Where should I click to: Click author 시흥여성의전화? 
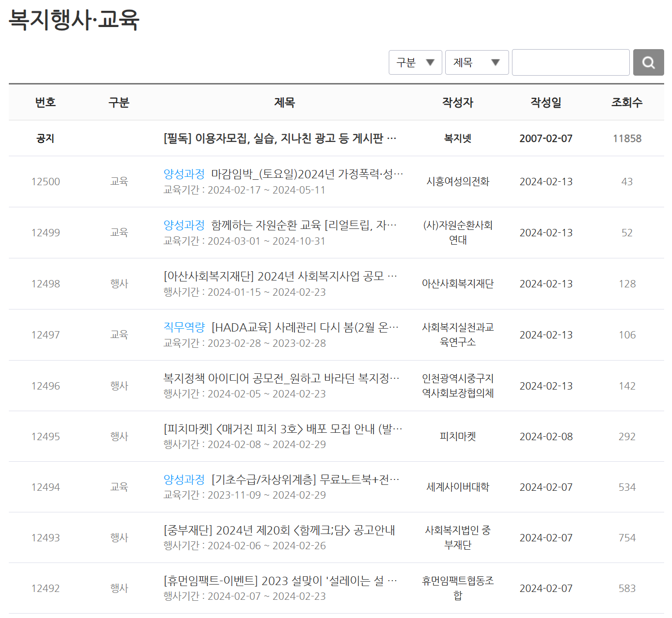457,182
